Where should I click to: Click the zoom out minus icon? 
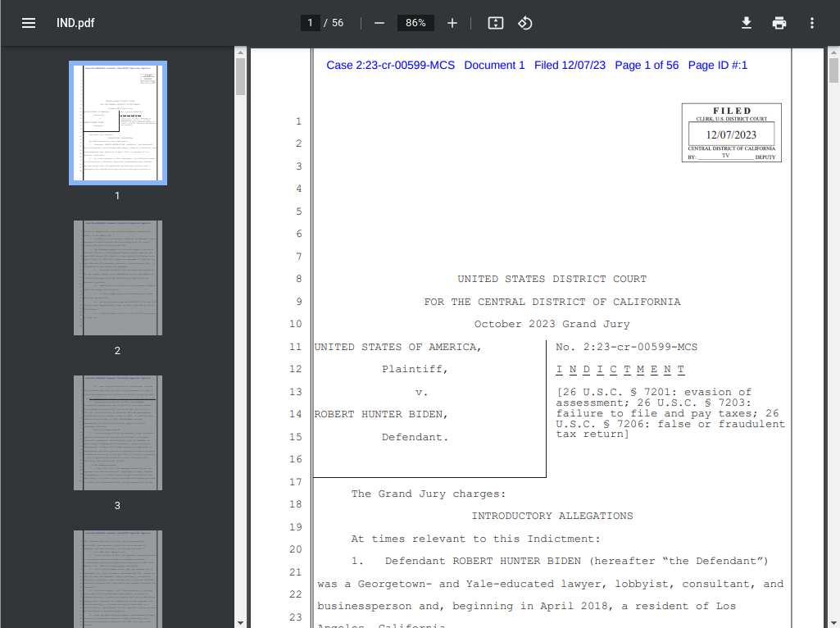[379, 23]
